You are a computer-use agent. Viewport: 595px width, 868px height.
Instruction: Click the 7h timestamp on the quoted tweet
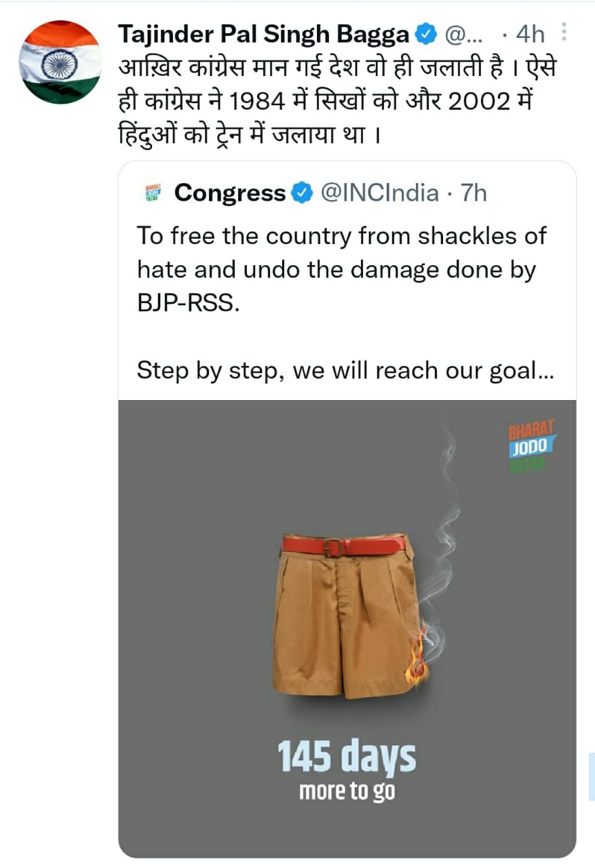click(x=474, y=194)
